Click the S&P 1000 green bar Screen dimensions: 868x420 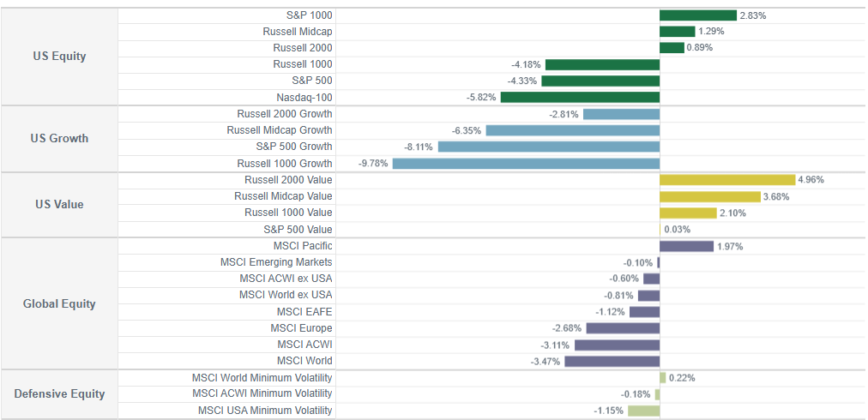coord(697,15)
